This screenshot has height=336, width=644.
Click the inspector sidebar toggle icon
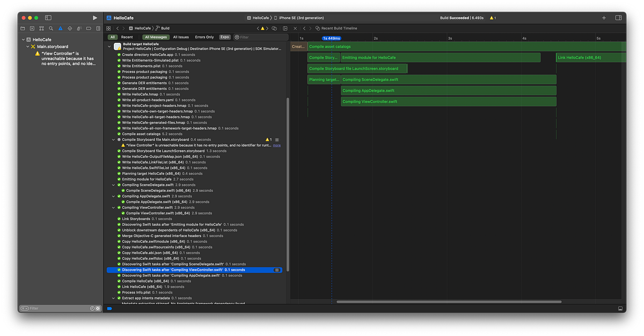click(x=618, y=18)
